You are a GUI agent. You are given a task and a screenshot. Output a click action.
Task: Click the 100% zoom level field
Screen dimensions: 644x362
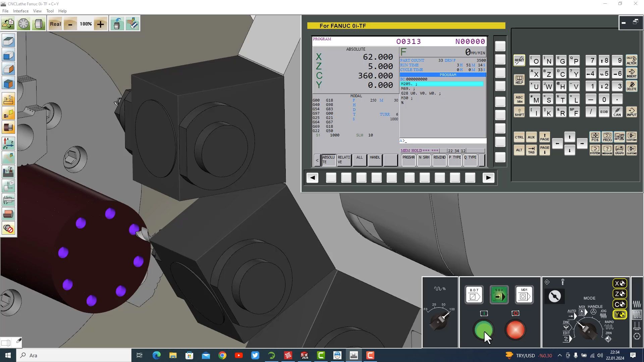[x=86, y=24]
